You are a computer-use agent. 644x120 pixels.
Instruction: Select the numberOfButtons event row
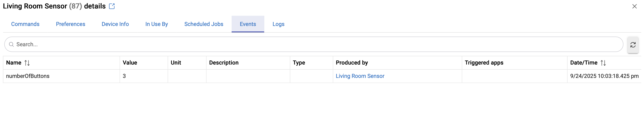pos(28,76)
